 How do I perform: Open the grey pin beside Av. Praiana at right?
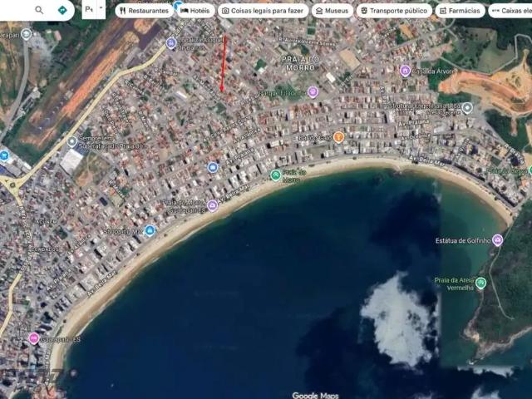467,107
